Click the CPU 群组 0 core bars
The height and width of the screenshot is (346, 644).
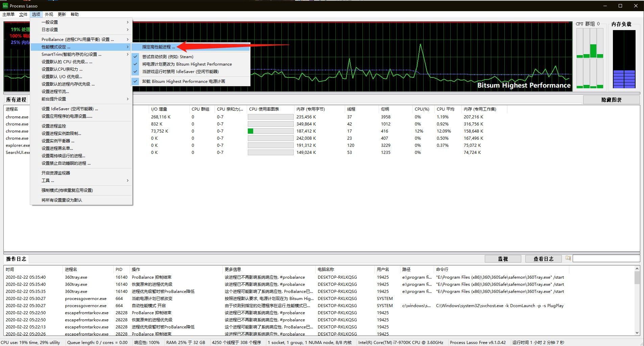[590, 58]
